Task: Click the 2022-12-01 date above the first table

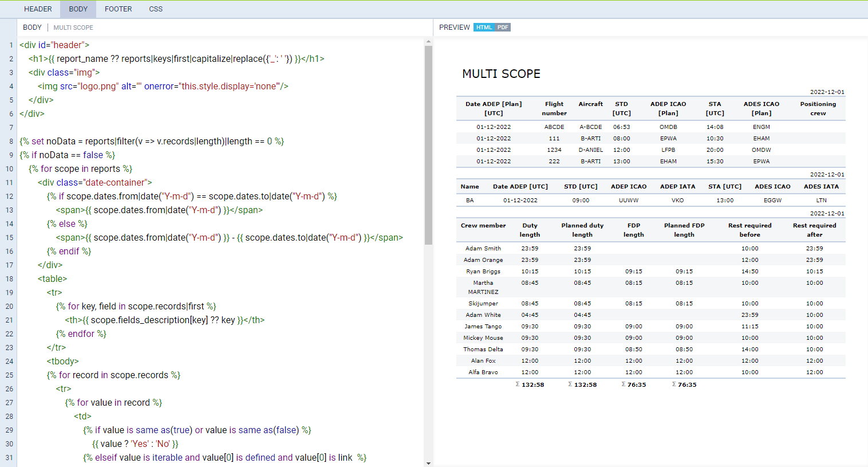Action: tap(827, 92)
